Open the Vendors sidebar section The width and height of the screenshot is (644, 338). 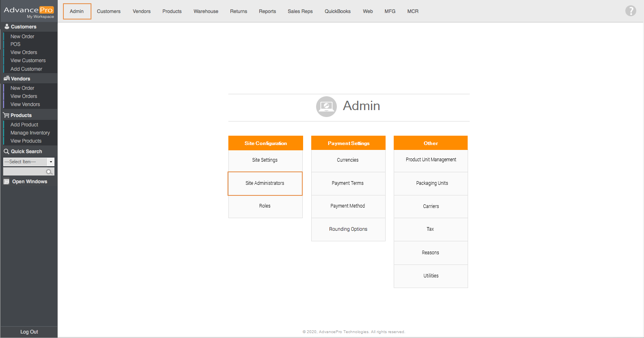pyautogui.click(x=20, y=79)
